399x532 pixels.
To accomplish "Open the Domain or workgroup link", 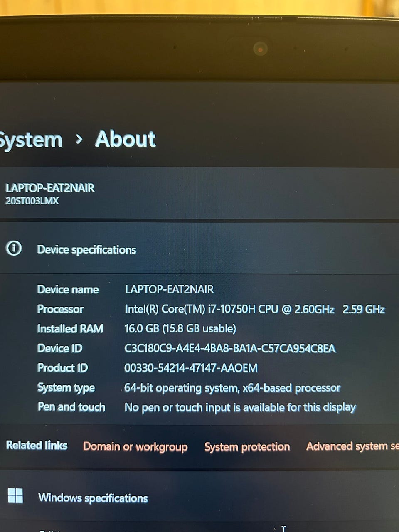I will point(135,447).
